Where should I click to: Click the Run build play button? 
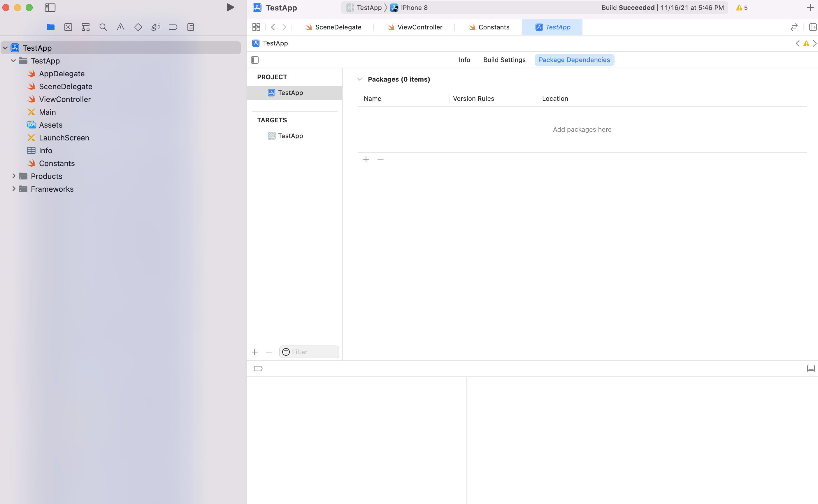pos(230,7)
